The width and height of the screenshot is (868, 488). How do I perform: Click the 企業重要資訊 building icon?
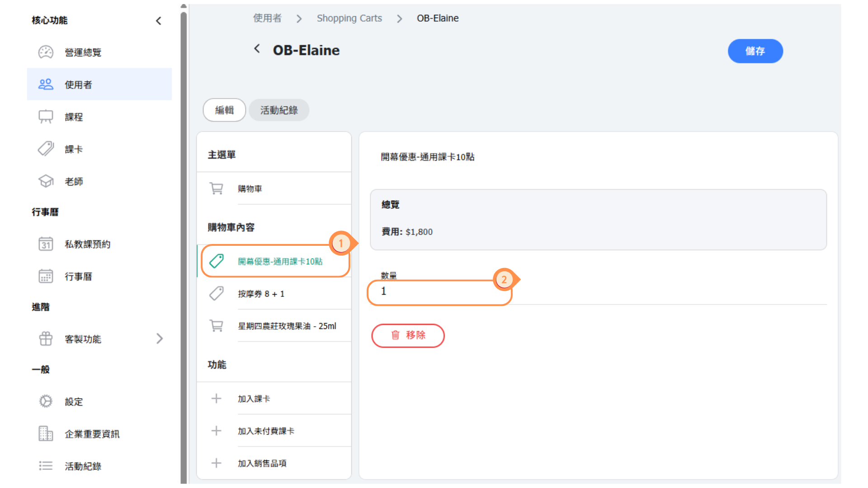(46, 434)
